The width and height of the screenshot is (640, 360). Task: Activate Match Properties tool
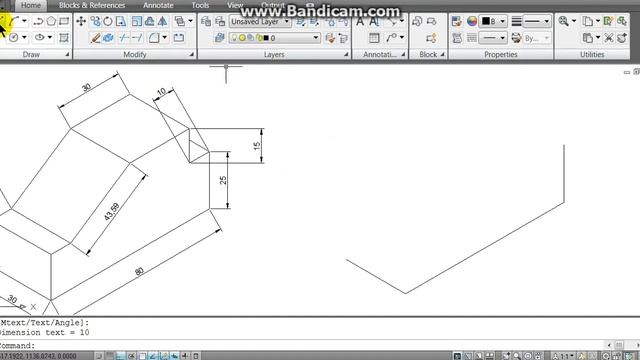point(457,21)
